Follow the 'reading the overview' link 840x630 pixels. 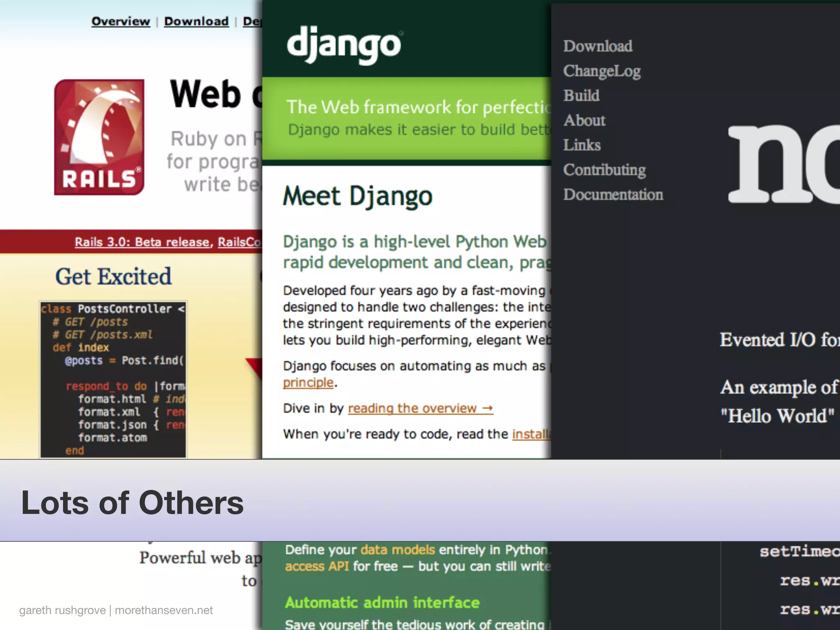click(420, 409)
